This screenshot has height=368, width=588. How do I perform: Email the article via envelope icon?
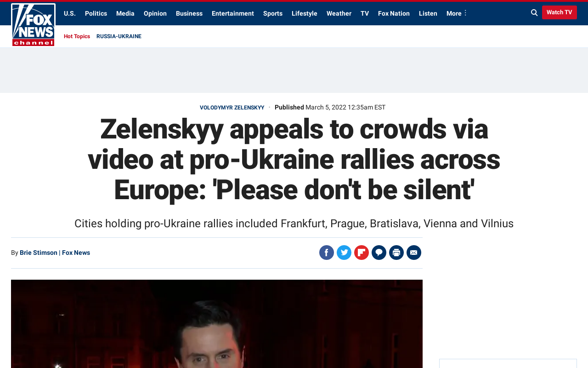414,253
